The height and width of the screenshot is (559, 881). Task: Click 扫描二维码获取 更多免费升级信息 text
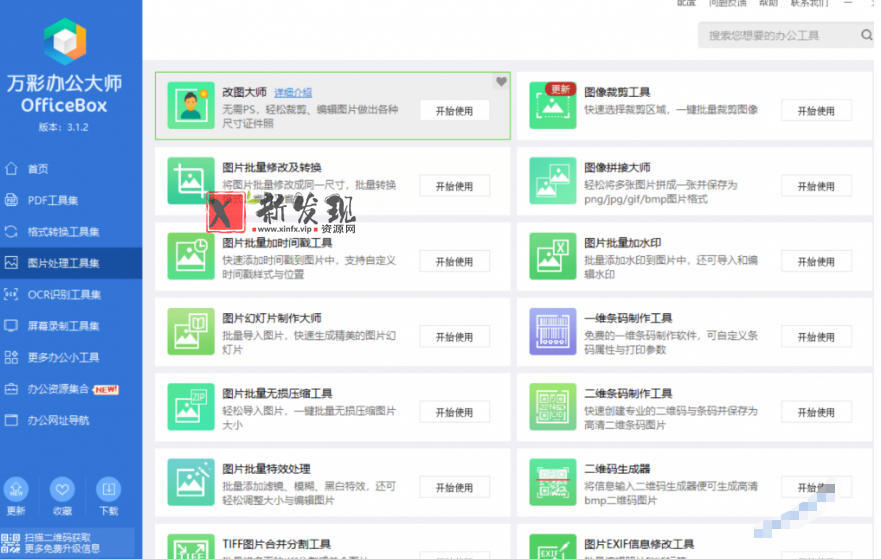[62, 543]
